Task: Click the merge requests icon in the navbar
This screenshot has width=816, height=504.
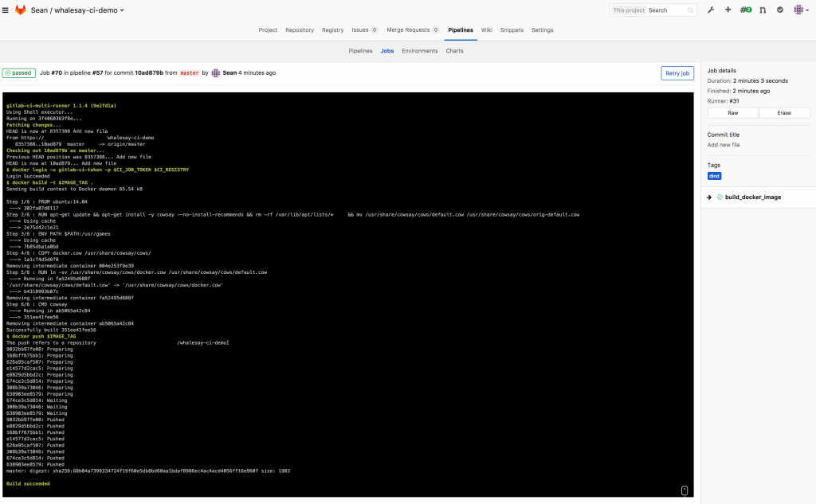Action: (763, 10)
